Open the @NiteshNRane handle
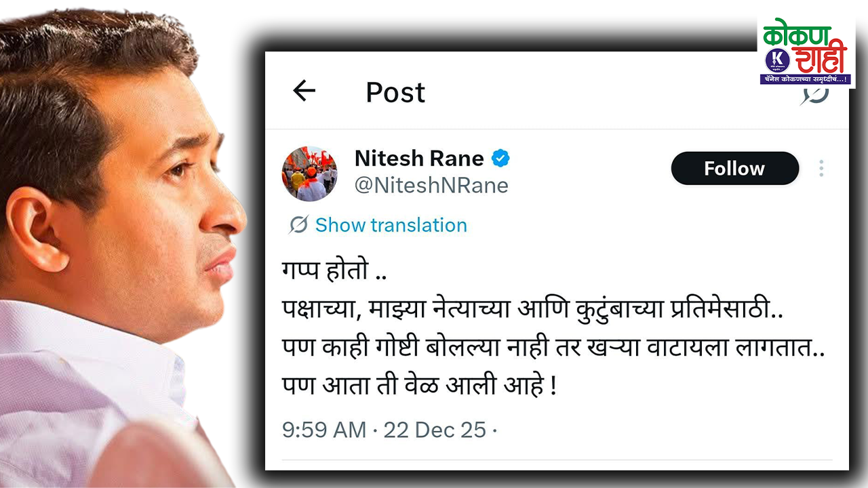 pyautogui.click(x=431, y=185)
